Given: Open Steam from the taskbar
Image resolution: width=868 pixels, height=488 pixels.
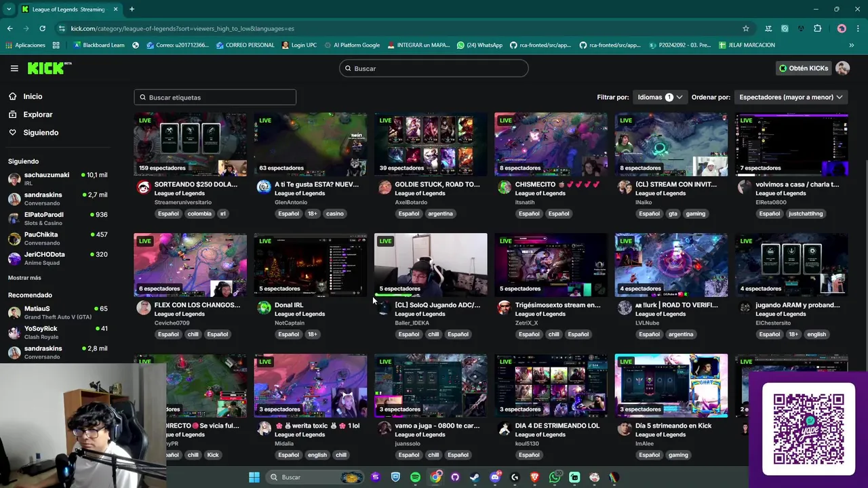Looking at the screenshot, I should tap(475, 477).
